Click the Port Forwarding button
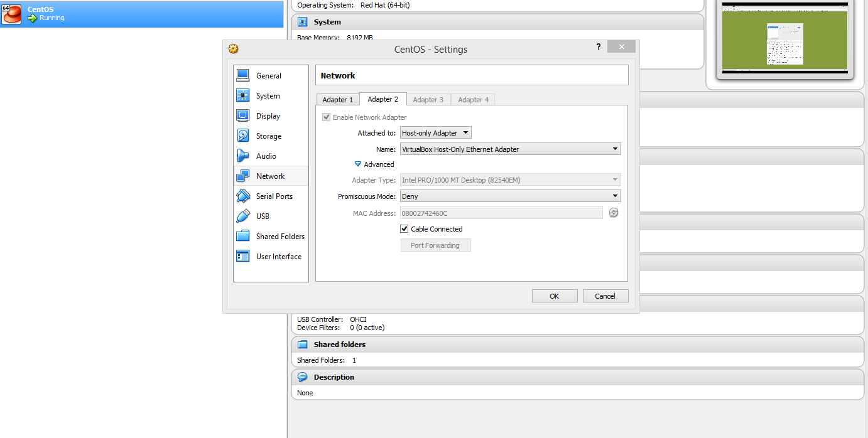The image size is (868, 438). (435, 245)
